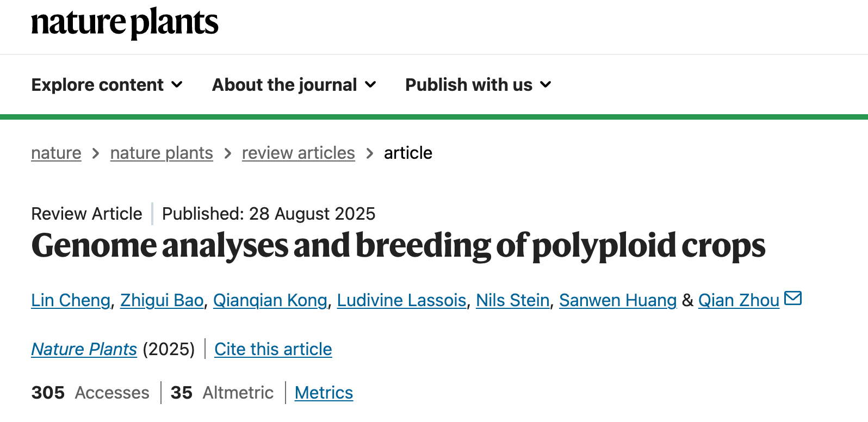Click the Genome analyses article title

point(398,246)
